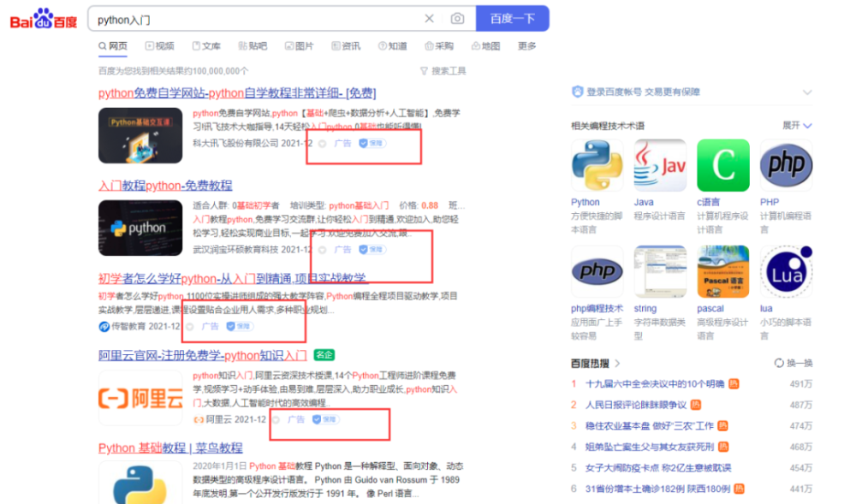Click the Java term name link
856x504 pixels.
click(644, 202)
